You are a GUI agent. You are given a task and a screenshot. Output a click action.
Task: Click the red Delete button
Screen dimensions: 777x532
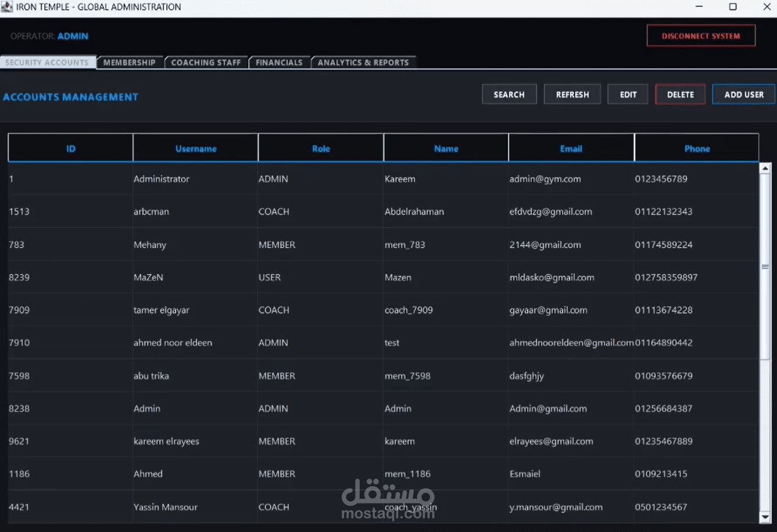[x=681, y=95]
